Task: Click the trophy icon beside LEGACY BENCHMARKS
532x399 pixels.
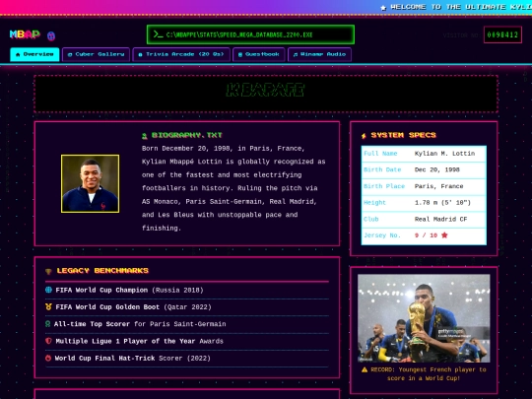Action: coord(48,272)
